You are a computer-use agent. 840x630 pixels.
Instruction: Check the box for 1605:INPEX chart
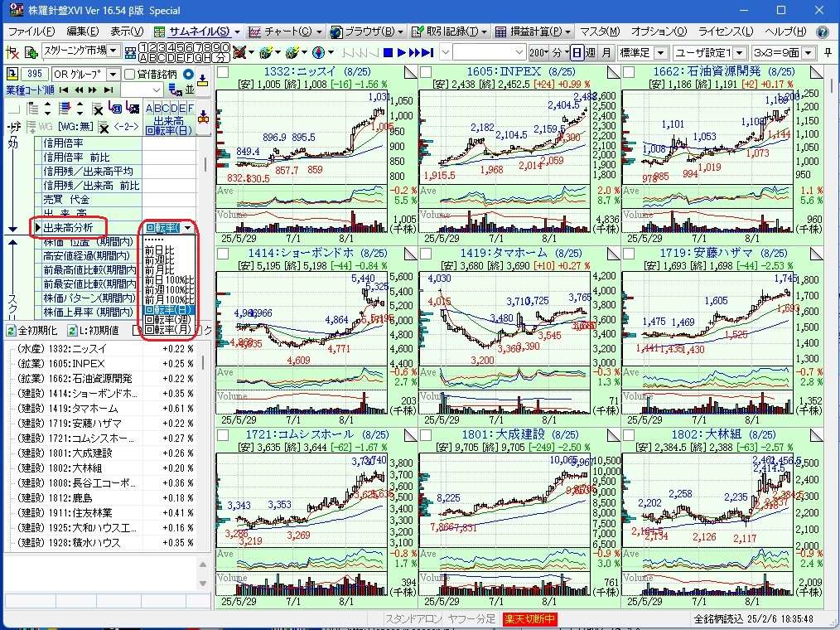click(x=426, y=72)
